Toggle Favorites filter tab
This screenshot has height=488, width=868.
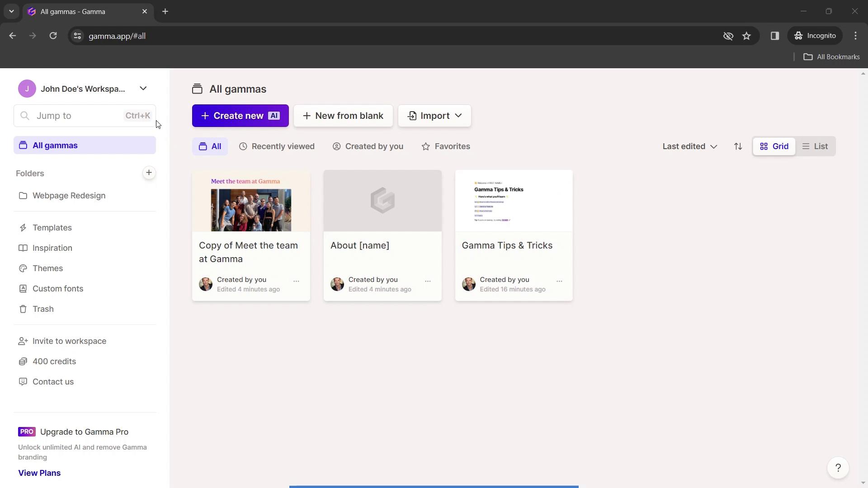pyautogui.click(x=445, y=146)
